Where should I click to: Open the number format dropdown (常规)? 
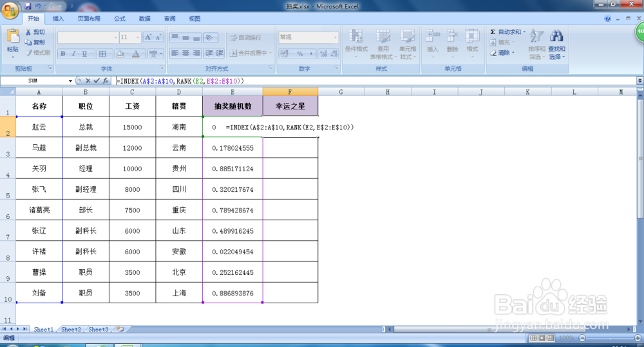click(336, 37)
